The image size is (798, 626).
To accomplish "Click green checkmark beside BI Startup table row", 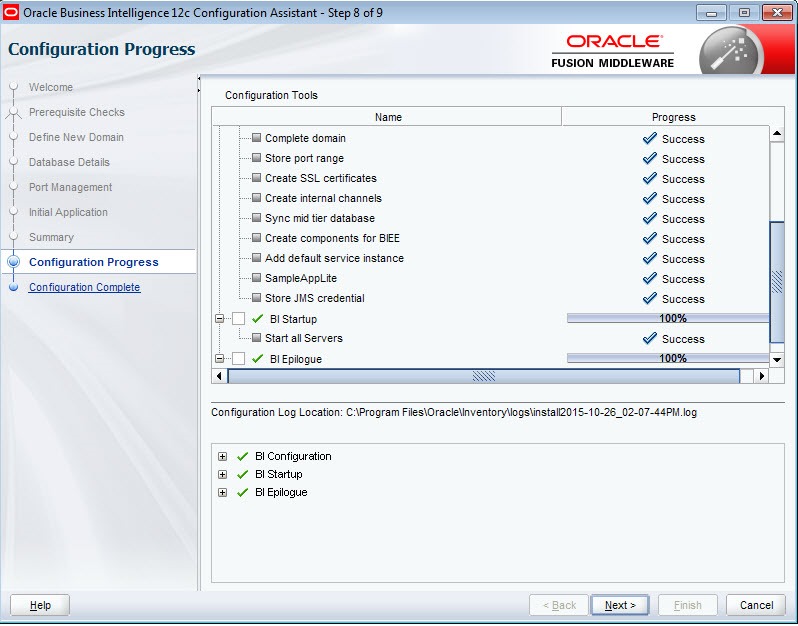I will [x=258, y=319].
